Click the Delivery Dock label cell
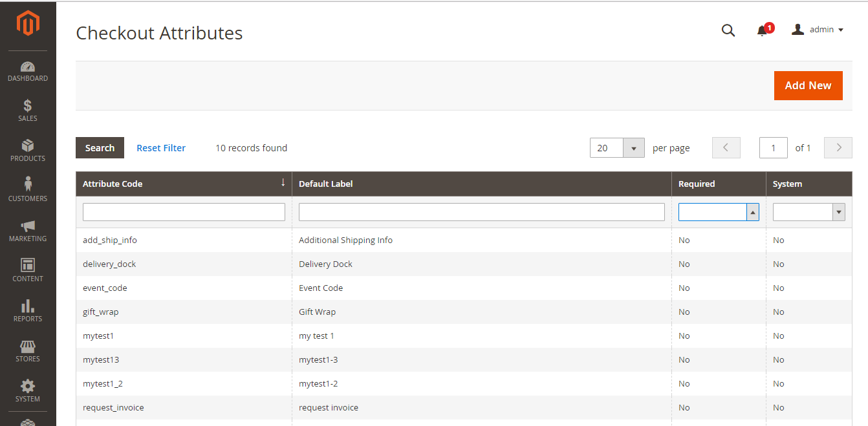Image resolution: width=868 pixels, height=426 pixels. click(481, 264)
